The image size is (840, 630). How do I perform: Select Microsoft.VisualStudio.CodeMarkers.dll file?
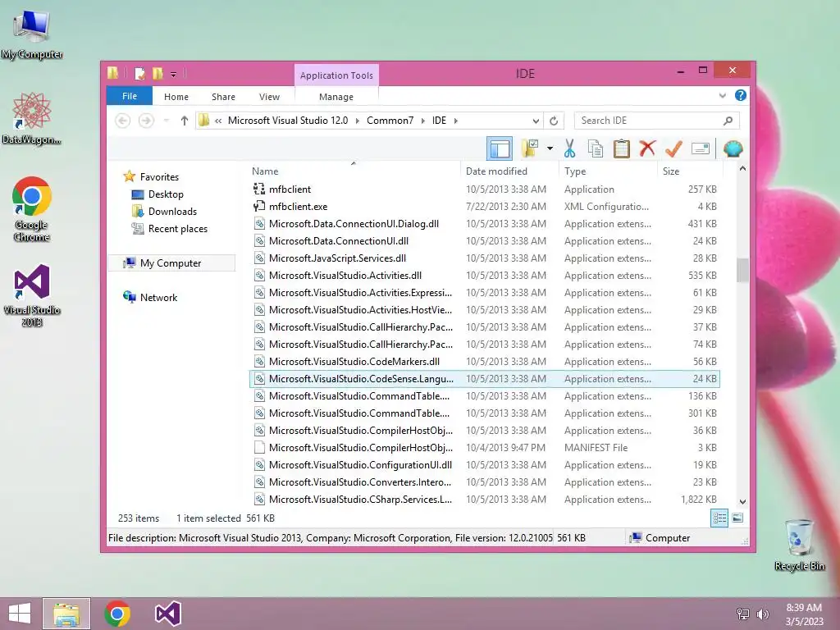pos(485,361)
